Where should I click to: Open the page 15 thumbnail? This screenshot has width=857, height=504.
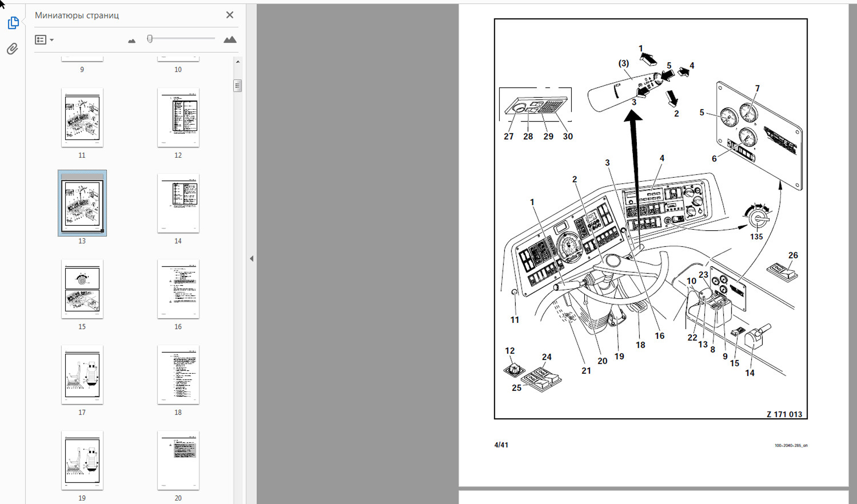[x=82, y=289]
